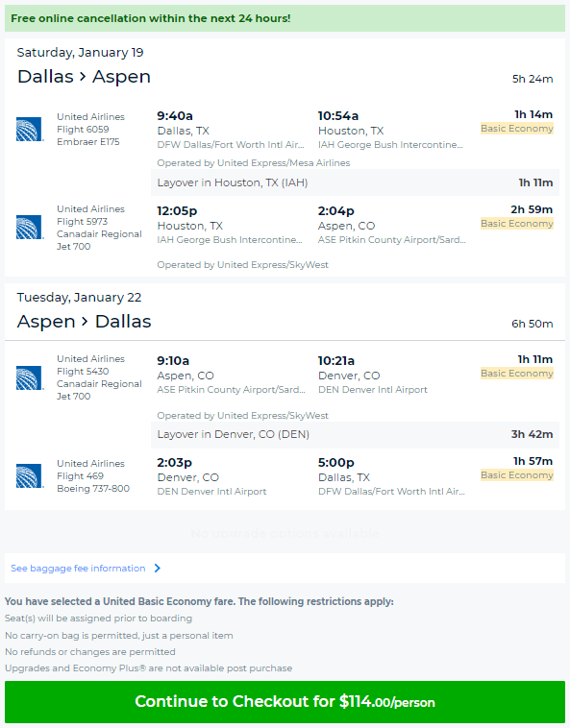Click Basic Economy label on Denver–Dallas flight
The image size is (570, 728).
pyautogui.click(x=516, y=475)
